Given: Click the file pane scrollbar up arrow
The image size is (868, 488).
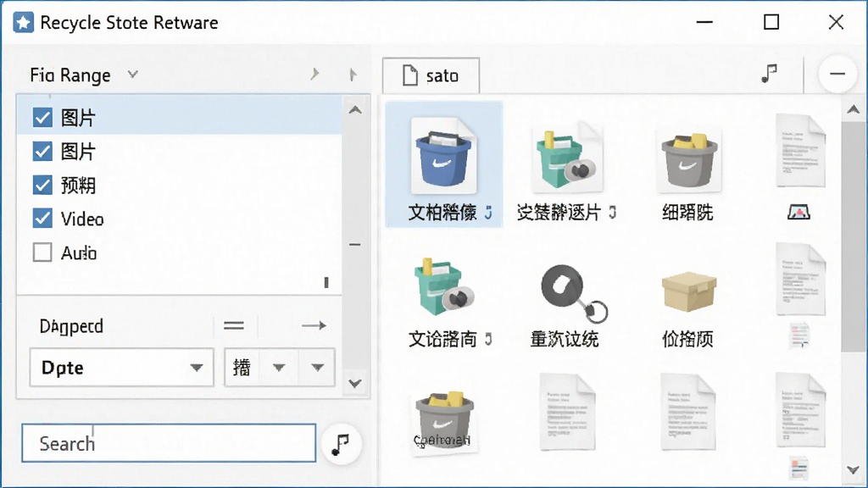Looking at the screenshot, I should [853, 109].
